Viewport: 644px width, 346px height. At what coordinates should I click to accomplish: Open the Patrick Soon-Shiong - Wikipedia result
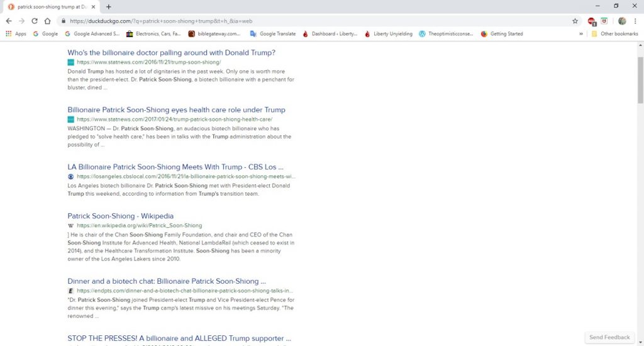(x=121, y=216)
